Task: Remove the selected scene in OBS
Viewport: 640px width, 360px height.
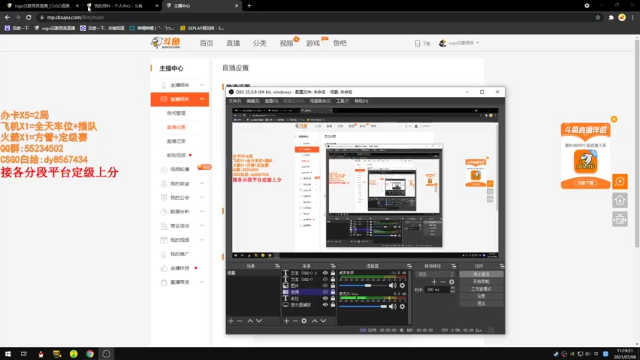Action: point(240,321)
